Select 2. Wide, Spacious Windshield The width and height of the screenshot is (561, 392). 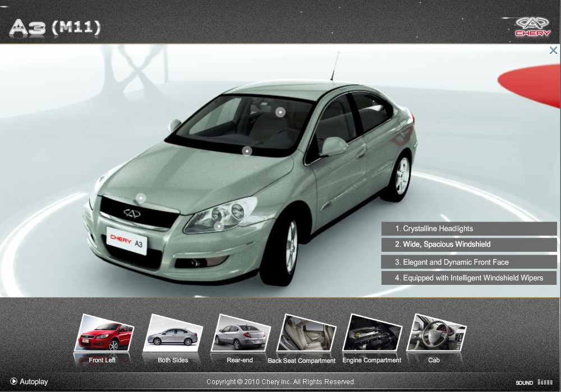point(468,245)
